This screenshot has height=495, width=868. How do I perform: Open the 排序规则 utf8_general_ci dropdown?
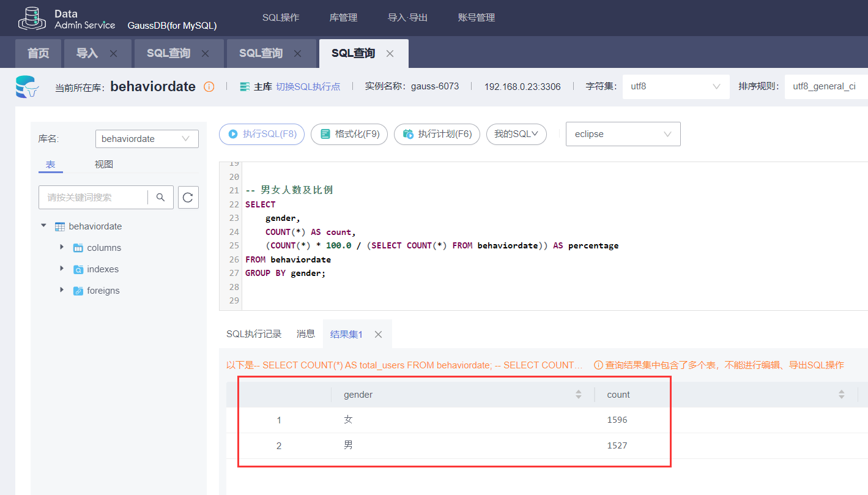[826, 87]
